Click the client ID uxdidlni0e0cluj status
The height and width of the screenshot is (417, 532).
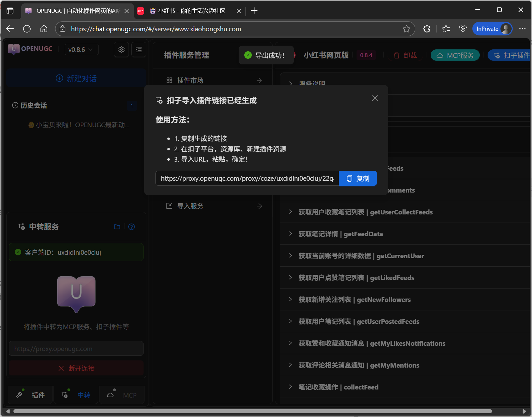click(x=76, y=252)
